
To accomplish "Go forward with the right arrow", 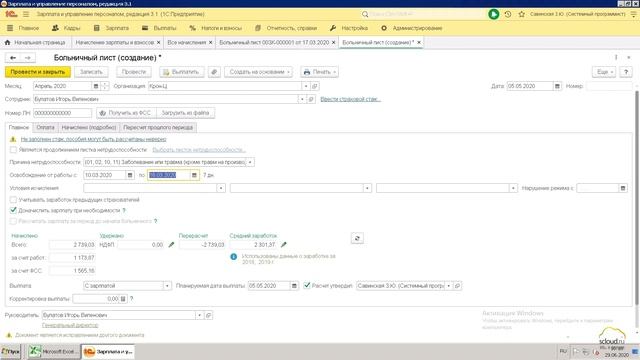I will tap(28, 58).
